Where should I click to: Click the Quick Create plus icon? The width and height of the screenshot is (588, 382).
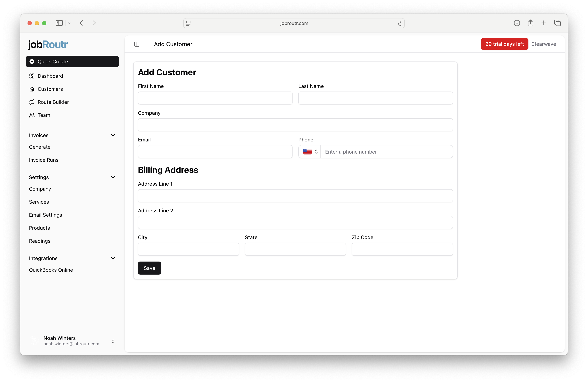(x=32, y=61)
